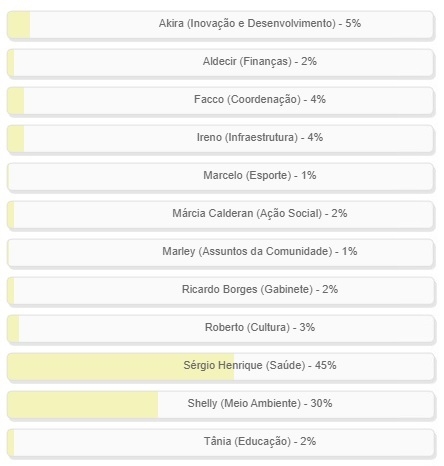
Task: Select Ireno (Infraestrutura) poll entry
Action: (x=221, y=139)
